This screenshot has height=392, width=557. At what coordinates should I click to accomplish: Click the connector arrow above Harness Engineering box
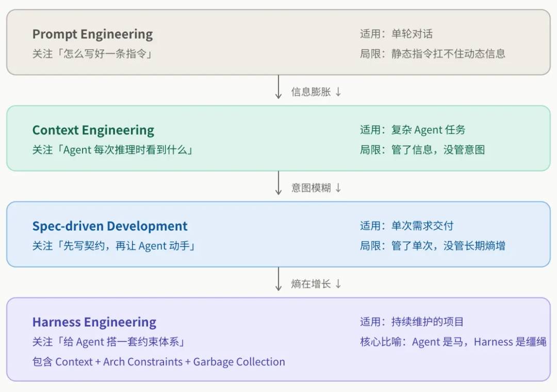tap(278, 279)
